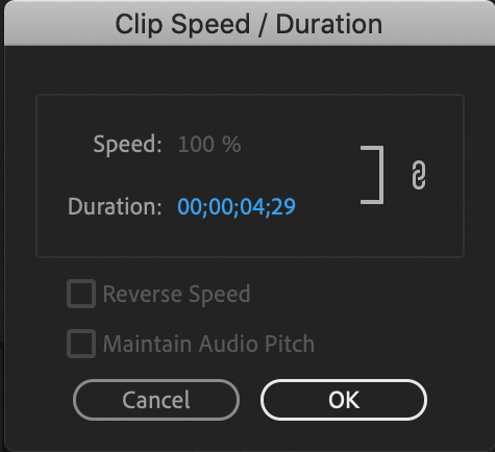Click the bracket joining Speed and Duration
Screen dimensions: 495x452
pos(372,175)
